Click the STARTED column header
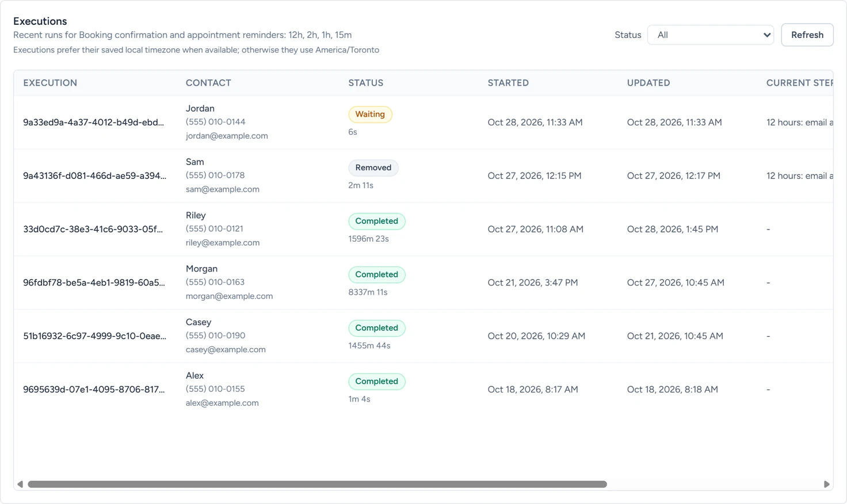847x504 pixels. [508, 83]
